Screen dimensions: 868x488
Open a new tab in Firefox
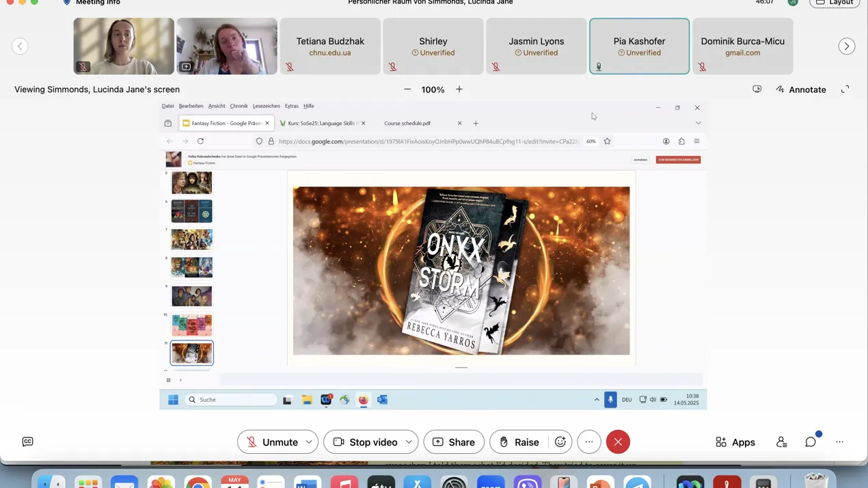click(476, 124)
